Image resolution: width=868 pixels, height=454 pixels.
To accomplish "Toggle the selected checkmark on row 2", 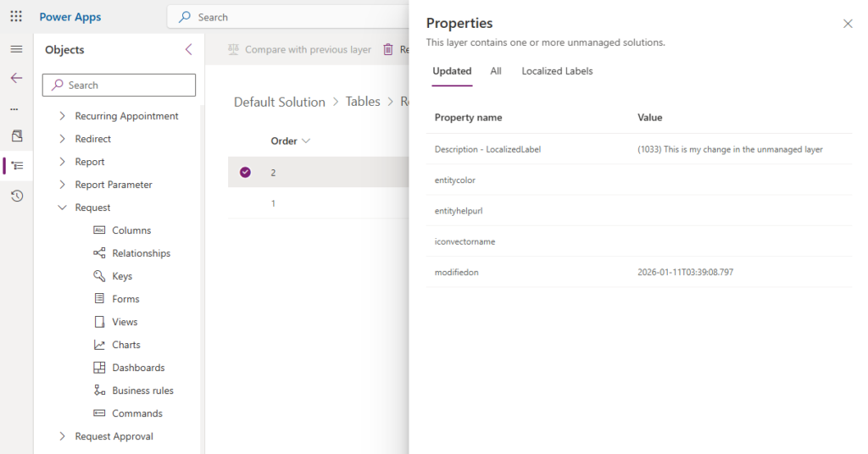I will point(245,172).
